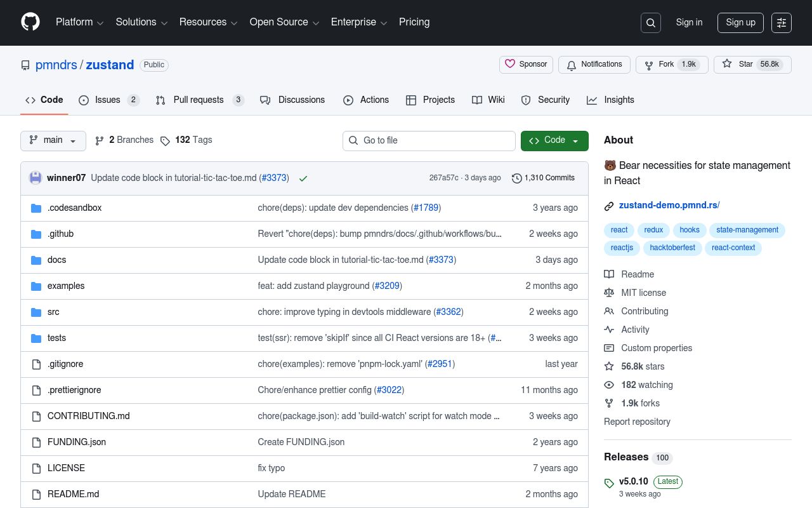
Task: Open the search magnifier icon
Action: pyautogui.click(x=651, y=23)
